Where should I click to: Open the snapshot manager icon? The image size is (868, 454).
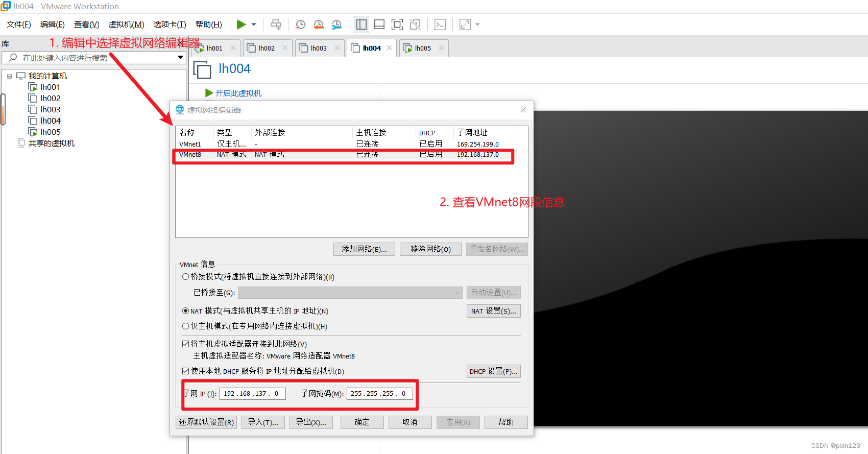[336, 25]
